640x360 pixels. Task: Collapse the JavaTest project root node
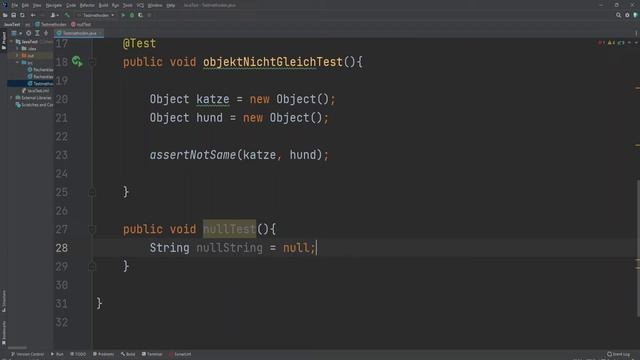[11, 42]
